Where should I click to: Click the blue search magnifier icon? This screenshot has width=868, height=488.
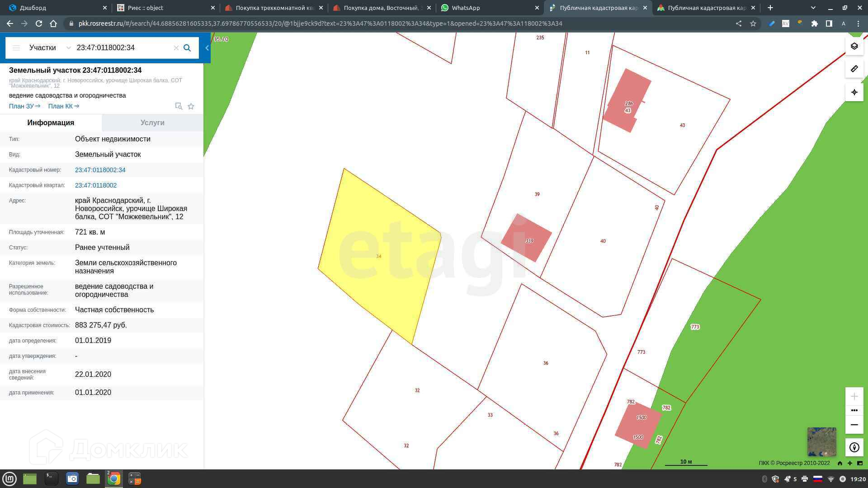coord(187,48)
